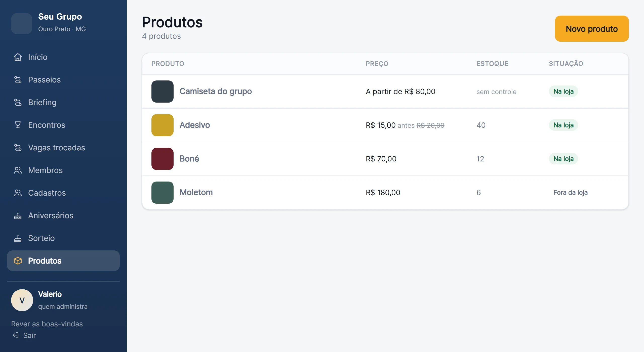Click the Vagas trocadas icon
This screenshot has height=352, width=644.
(18, 148)
